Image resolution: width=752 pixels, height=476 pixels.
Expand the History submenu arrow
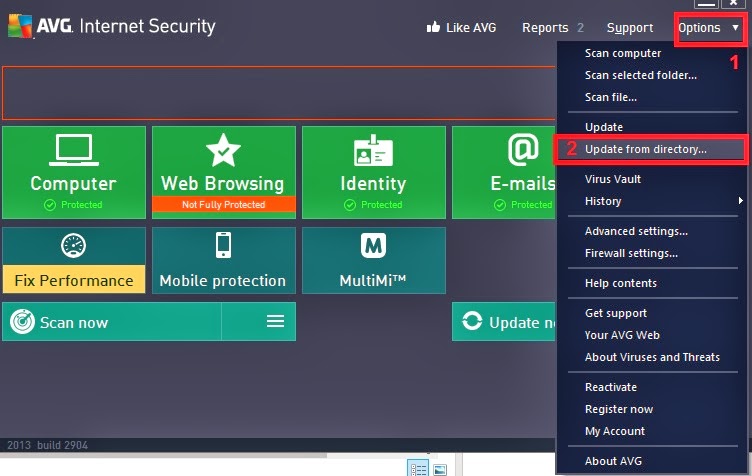click(740, 200)
